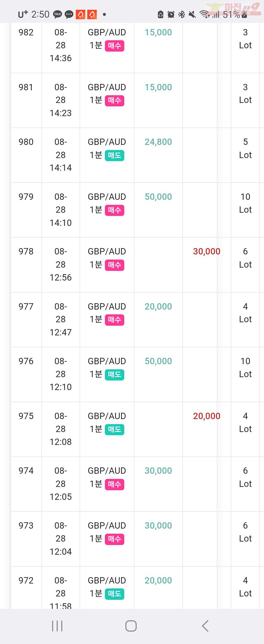This screenshot has height=644, width=264.
Task: Tap the 매도 badge in row 976
Action: [114, 375]
